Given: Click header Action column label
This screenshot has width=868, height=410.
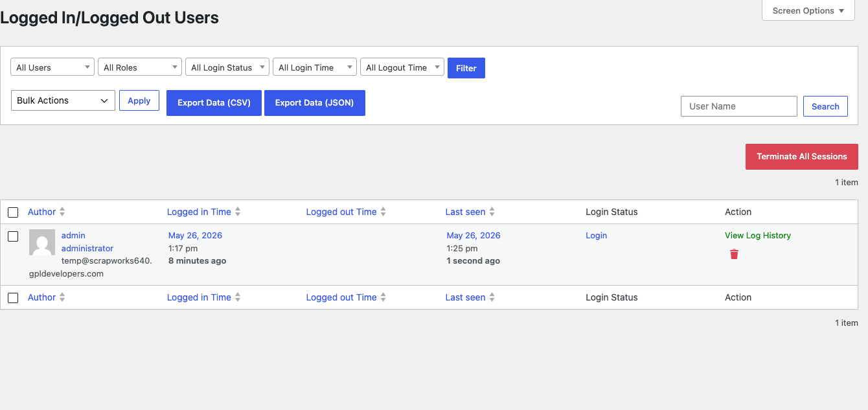Looking at the screenshot, I should [738, 212].
